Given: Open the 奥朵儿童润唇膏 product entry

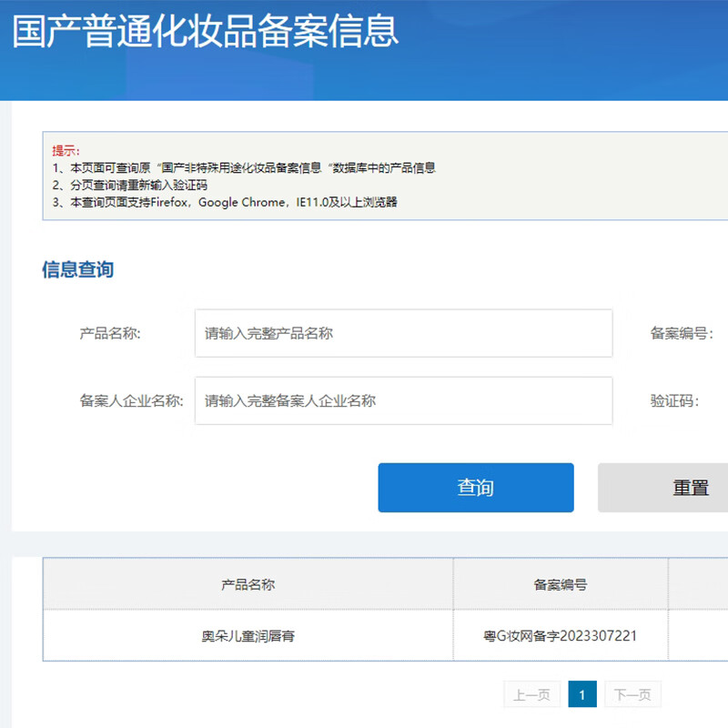Looking at the screenshot, I should pyautogui.click(x=248, y=635).
